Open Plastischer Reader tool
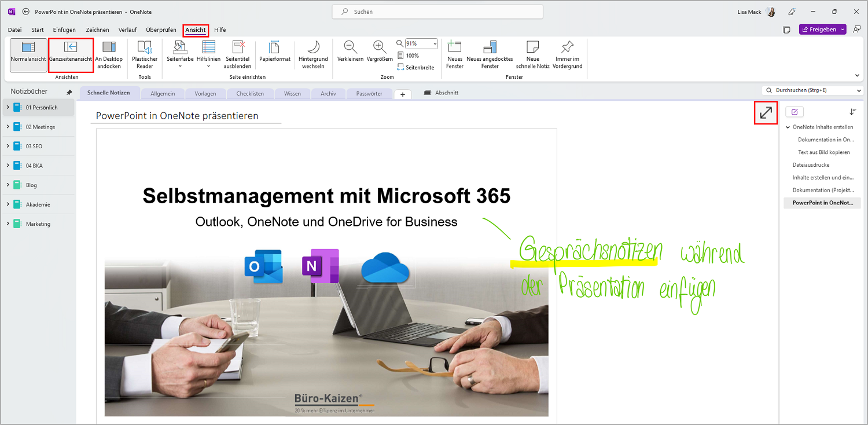 click(145, 55)
